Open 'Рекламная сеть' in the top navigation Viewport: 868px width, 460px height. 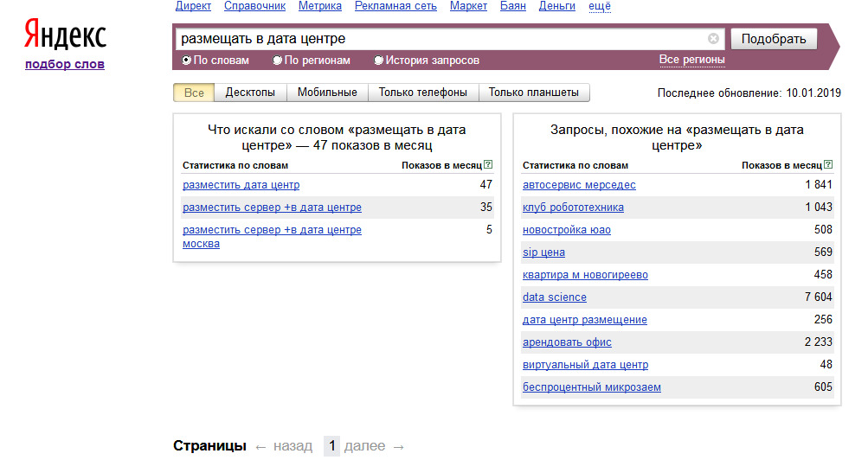395,6
